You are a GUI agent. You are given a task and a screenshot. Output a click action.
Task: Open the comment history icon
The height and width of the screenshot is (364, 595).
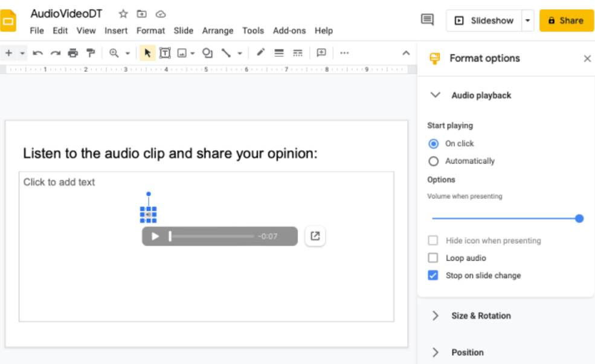point(427,20)
